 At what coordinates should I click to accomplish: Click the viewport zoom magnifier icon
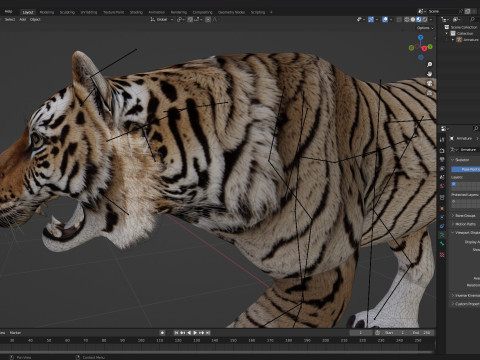pyautogui.click(x=430, y=64)
